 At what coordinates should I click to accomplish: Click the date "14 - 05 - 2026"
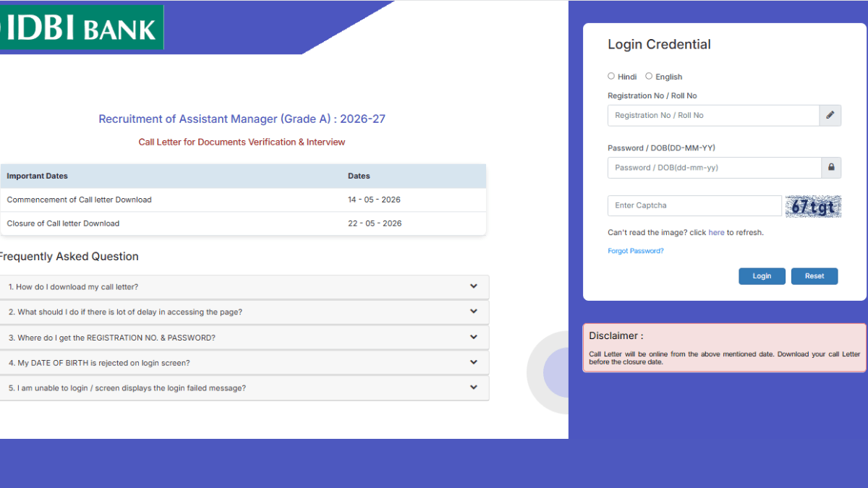click(x=374, y=200)
